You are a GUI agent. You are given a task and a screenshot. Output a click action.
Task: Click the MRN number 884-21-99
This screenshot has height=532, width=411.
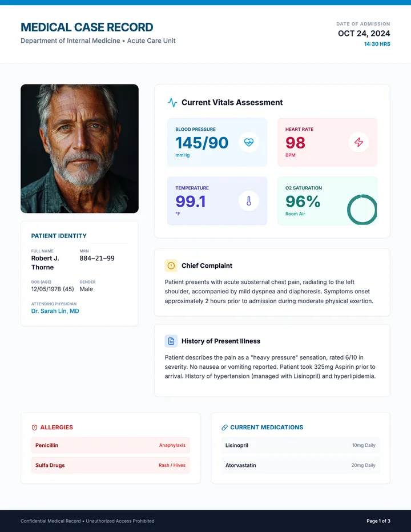point(97,258)
